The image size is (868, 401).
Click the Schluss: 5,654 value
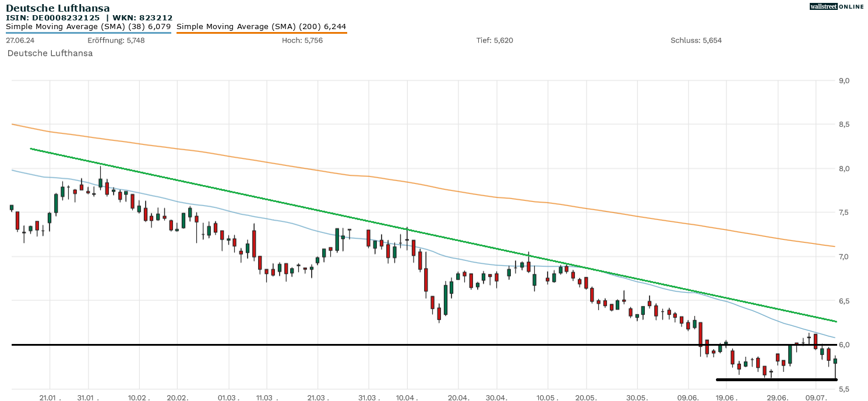pyautogui.click(x=696, y=41)
